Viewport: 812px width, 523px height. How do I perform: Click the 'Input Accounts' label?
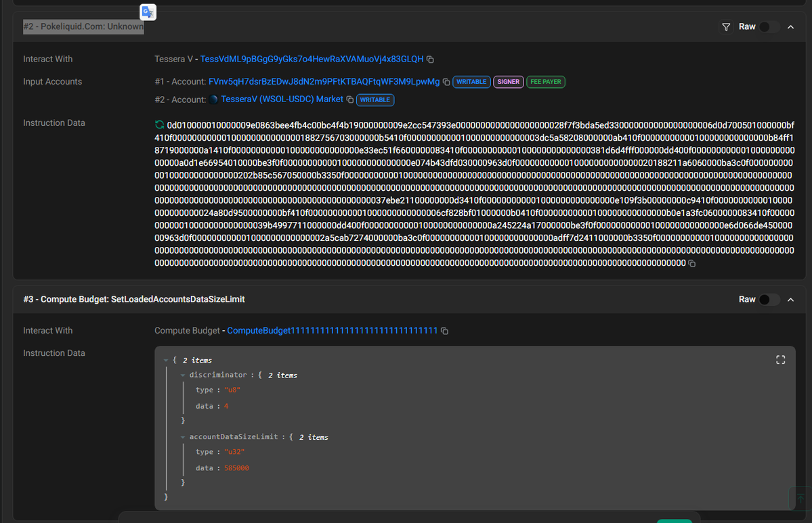(x=52, y=82)
